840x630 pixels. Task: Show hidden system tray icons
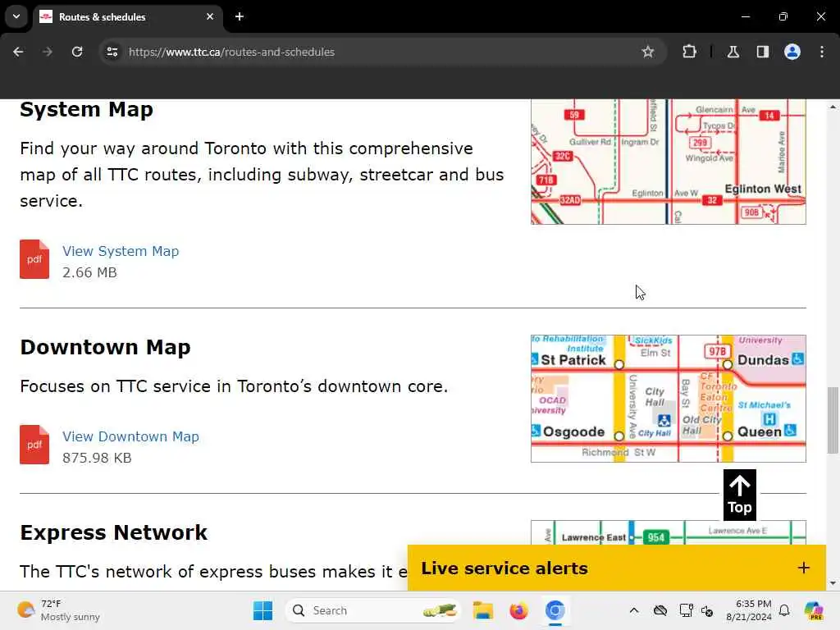click(634, 610)
